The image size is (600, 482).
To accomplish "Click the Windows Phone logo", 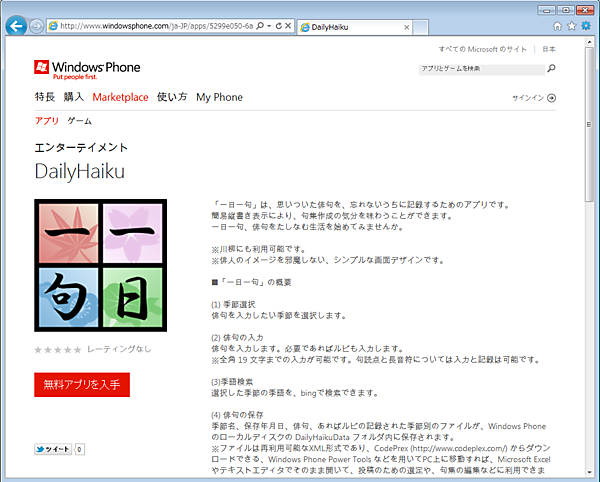I will pyautogui.click(x=87, y=69).
